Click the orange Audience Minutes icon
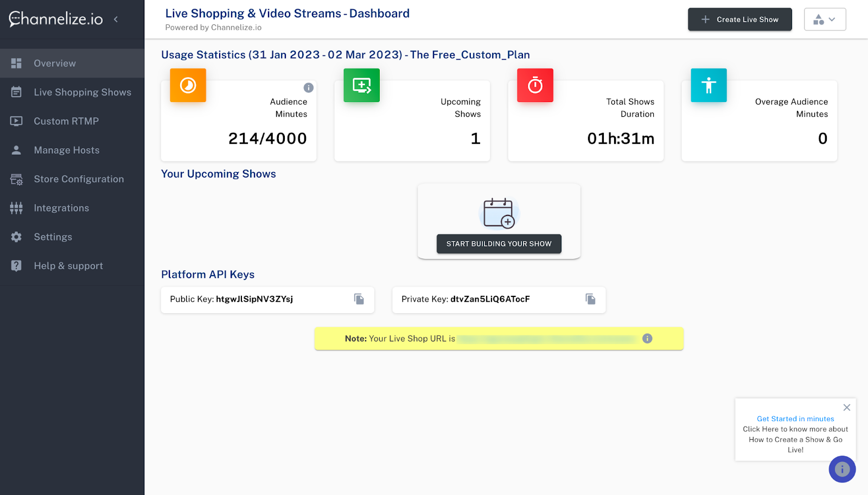Screen dimensions: 868x495 point(188,85)
